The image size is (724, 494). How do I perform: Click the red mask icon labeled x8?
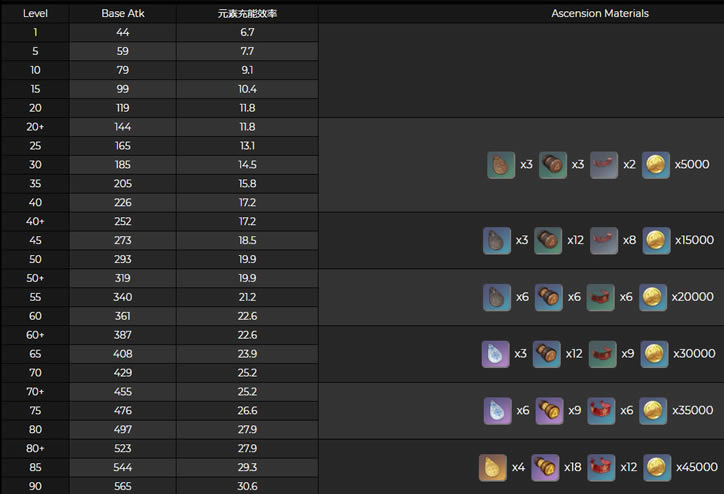pyautogui.click(x=604, y=240)
